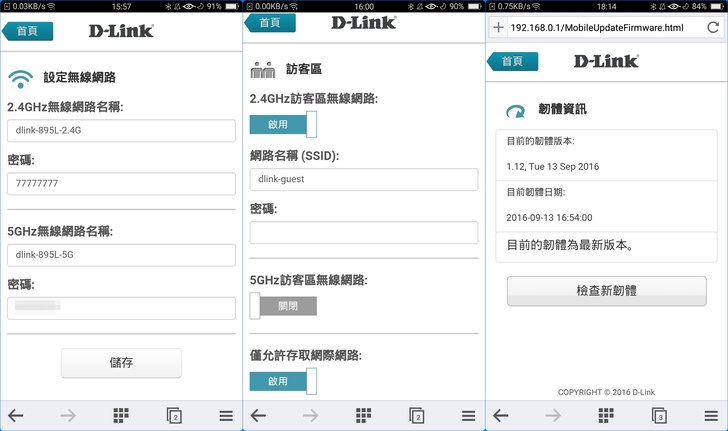Tap 首頁 home button on firmware info screen
The width and height of the screenshot is (728, 431).
point(513,61)
